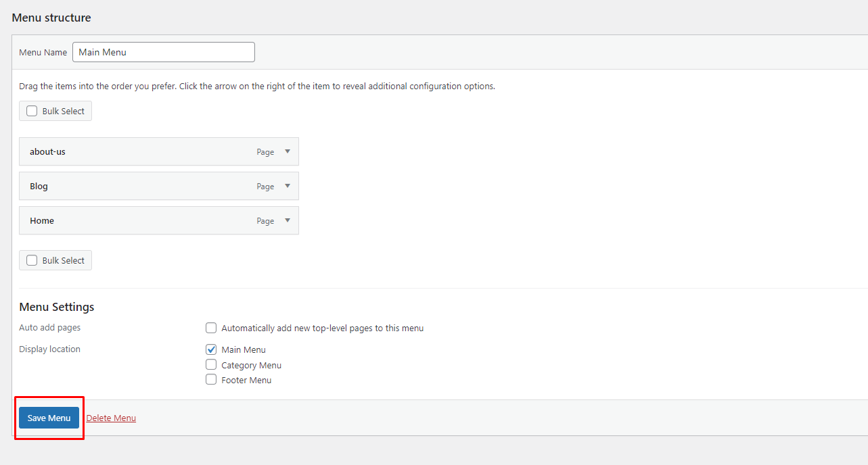Select the about-us menu item title
The image size is (868, 465).
47,152
